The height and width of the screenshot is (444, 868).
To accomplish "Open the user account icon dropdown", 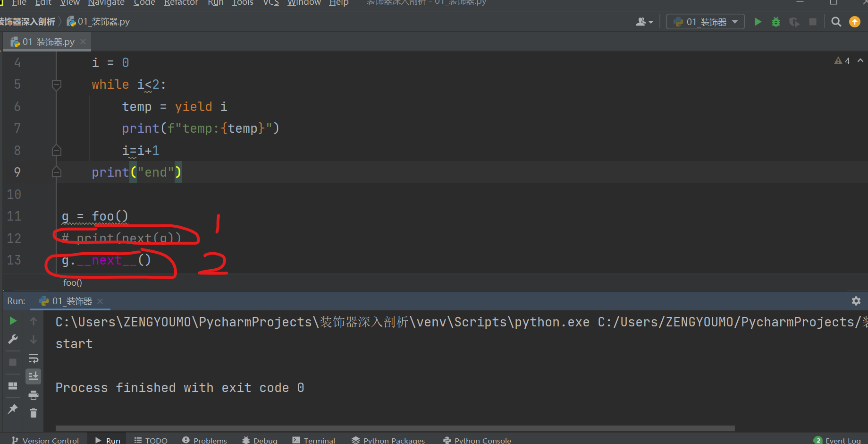I will 645,22.
